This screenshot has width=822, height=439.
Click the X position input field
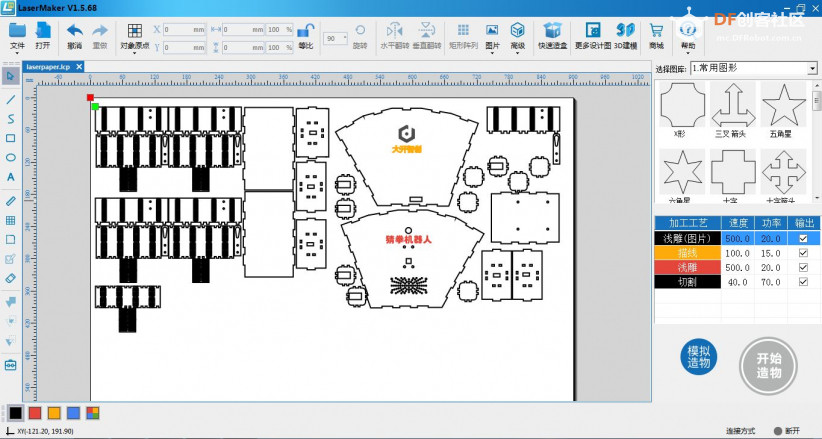[184, 30]
